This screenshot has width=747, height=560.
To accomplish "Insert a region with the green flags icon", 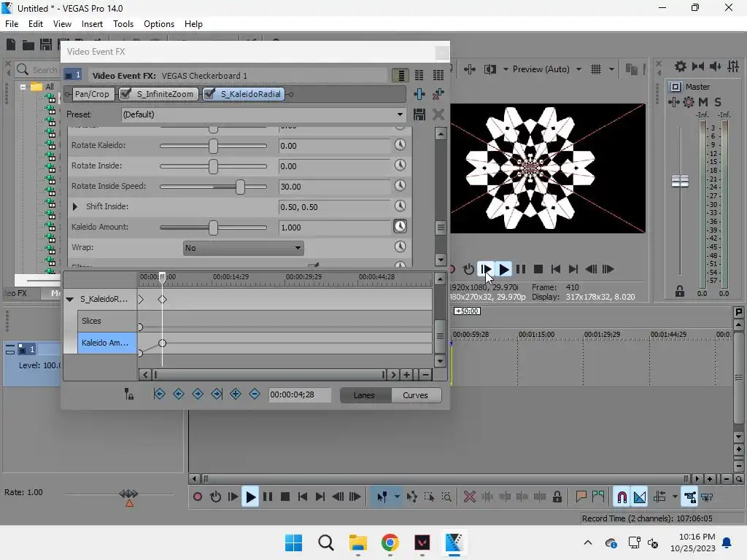I will pyautogui.click(x=598, y=497).
